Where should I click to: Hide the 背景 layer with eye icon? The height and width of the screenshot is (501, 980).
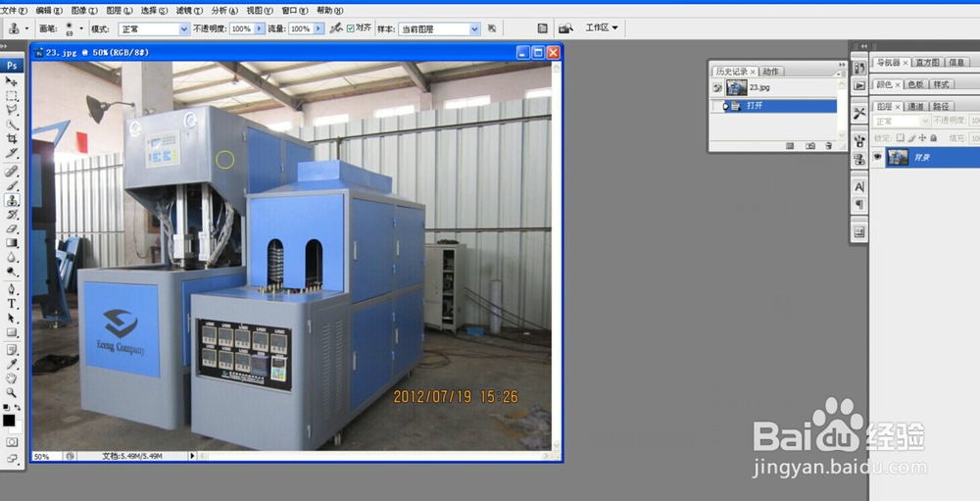[877, 157]
